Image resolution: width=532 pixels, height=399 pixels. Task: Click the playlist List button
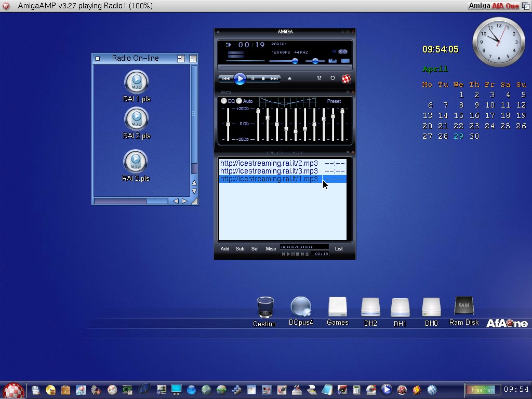(339, 249)
